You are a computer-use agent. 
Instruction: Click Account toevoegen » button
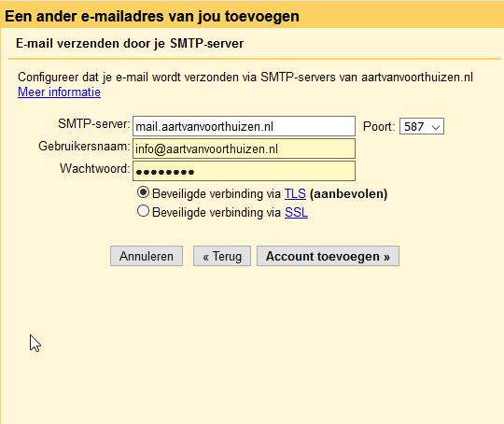tap(328, 256)
